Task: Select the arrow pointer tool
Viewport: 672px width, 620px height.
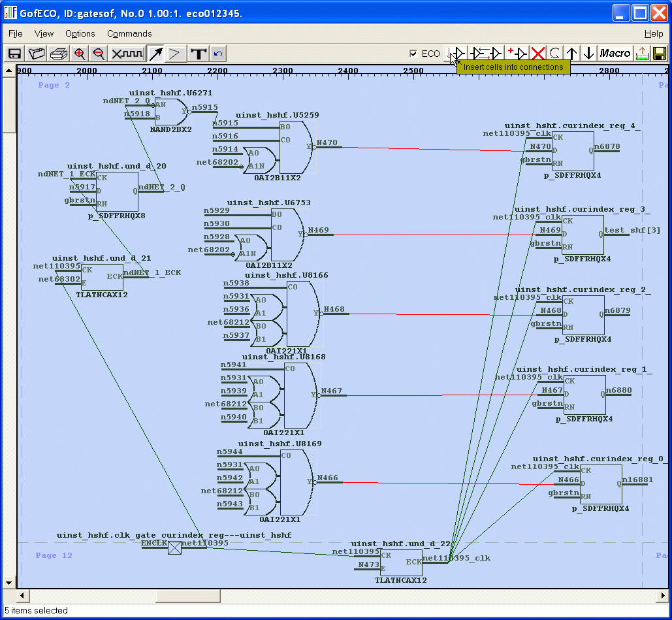Action: pyautogui.click(x=155, y=54)
